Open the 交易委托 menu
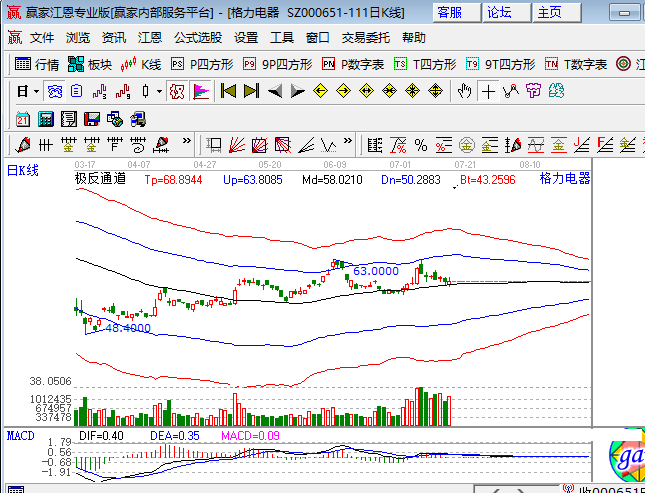 tap(366, 38)
